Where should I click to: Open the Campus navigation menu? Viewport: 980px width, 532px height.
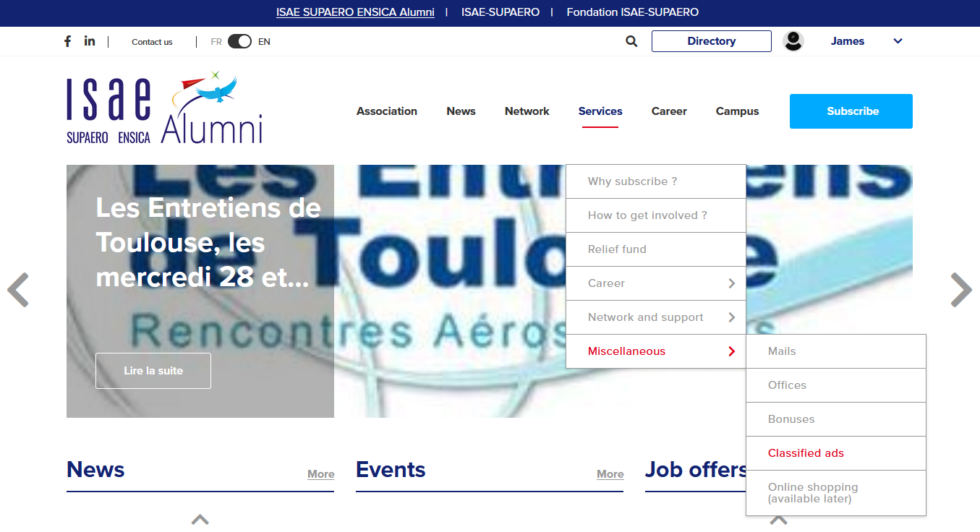pyautogui.click(x=737, y=111)
